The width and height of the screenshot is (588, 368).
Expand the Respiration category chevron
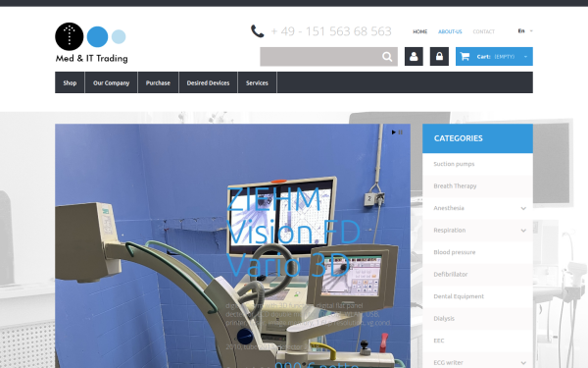pos(523,231)
